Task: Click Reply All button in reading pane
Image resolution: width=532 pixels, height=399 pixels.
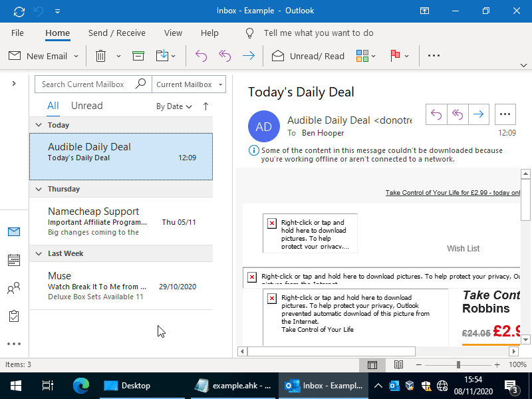Action: (458, 114)
